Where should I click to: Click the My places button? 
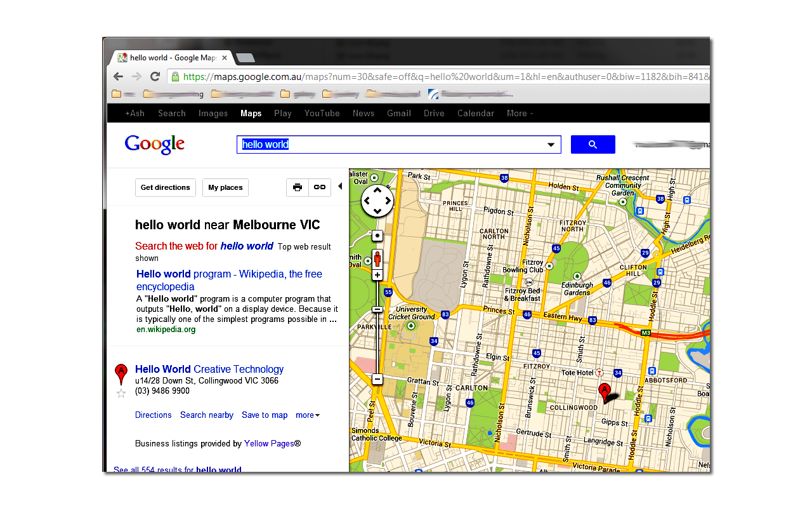pyautogui.click(x=225, y=187)
